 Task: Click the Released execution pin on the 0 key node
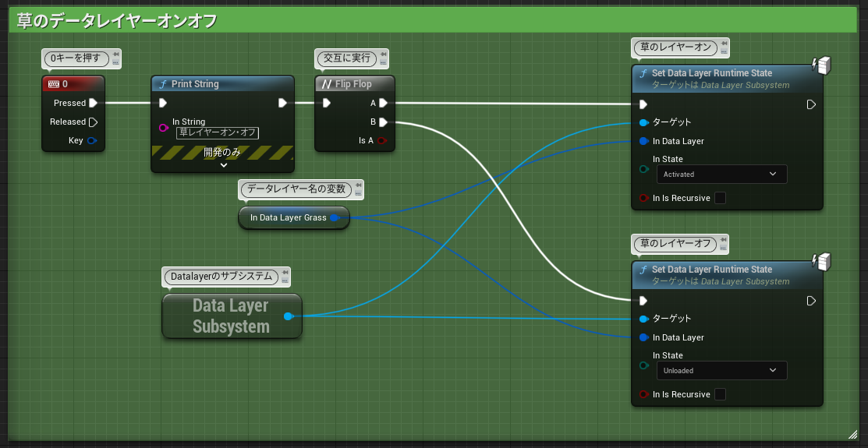93,122
